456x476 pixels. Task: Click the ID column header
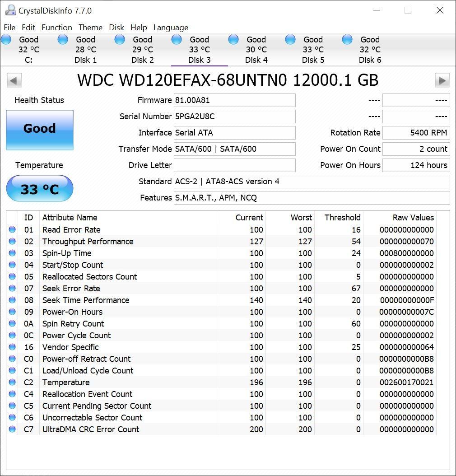pyautogui.click(x=28, y=217)
